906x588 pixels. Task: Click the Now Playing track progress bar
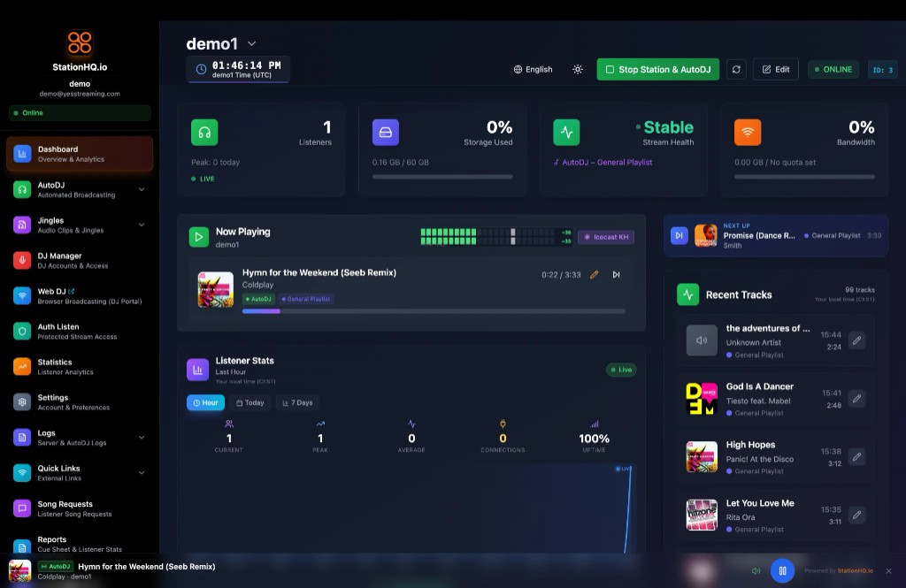434,311
